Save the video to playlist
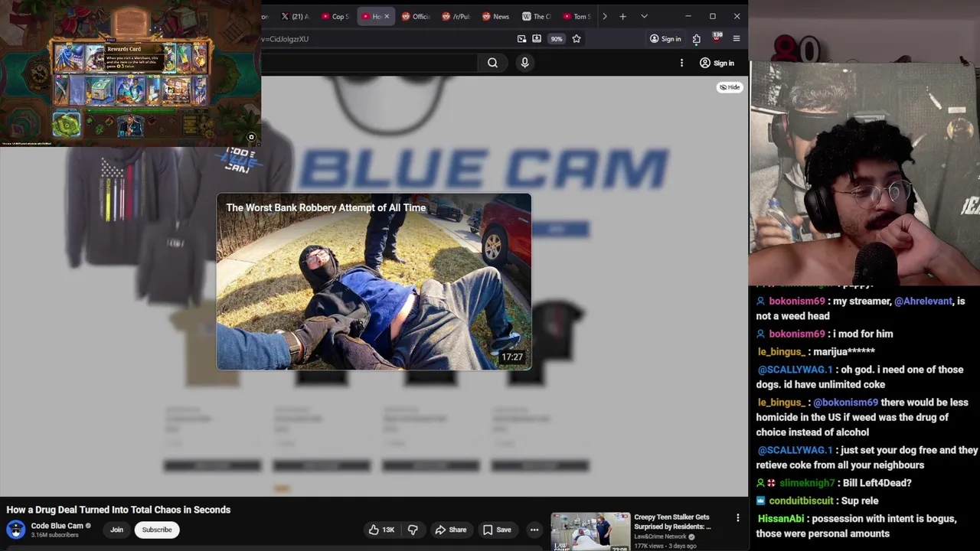 (x=497, y=530)
